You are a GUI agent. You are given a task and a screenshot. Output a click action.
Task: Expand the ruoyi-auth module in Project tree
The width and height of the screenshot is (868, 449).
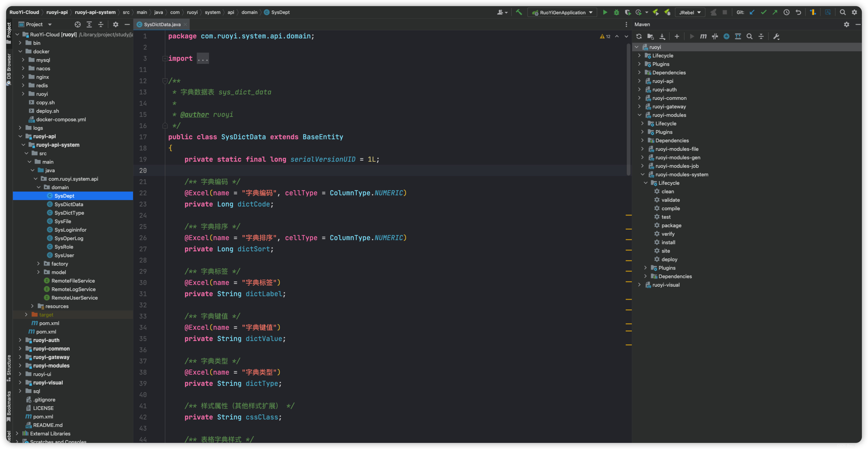click(20, 340)
